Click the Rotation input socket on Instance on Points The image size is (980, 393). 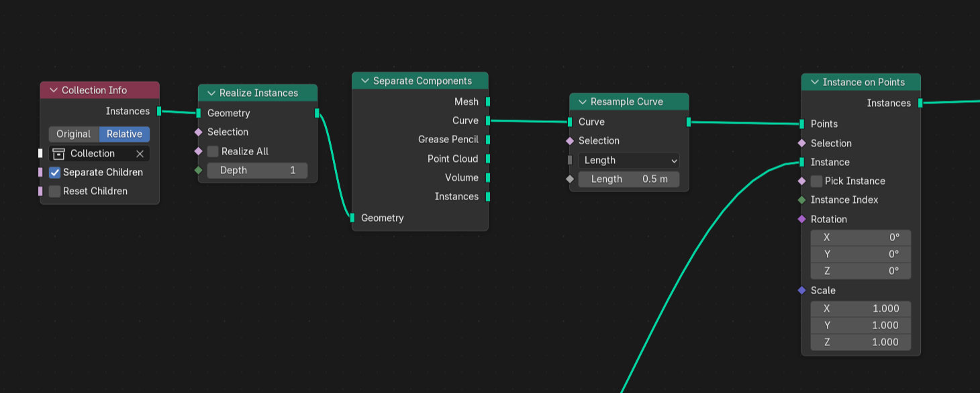click(x=801, y=219)
